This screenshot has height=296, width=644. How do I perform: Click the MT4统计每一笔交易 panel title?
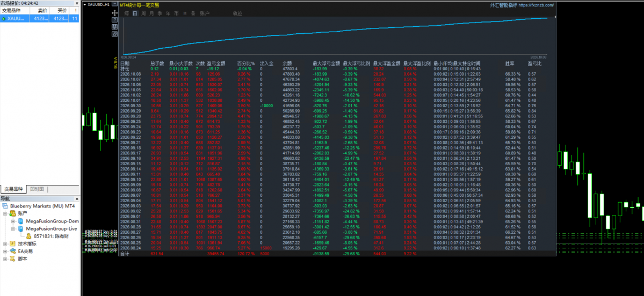point(139,5)
